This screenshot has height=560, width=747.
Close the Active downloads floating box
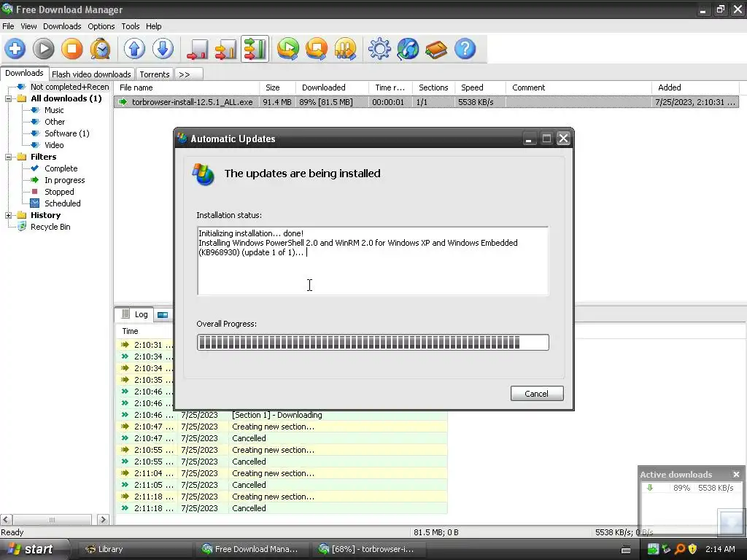coord(736,474)
